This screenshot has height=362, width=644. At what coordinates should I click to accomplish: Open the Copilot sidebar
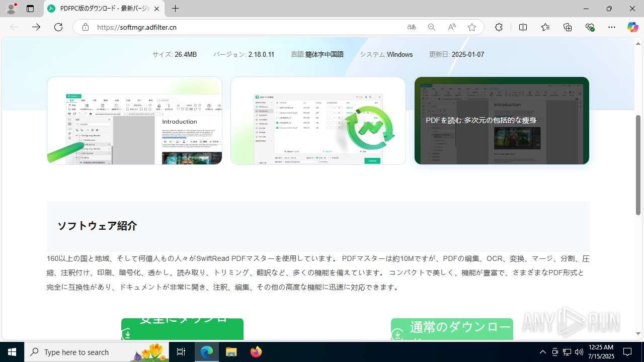(632, 27)
